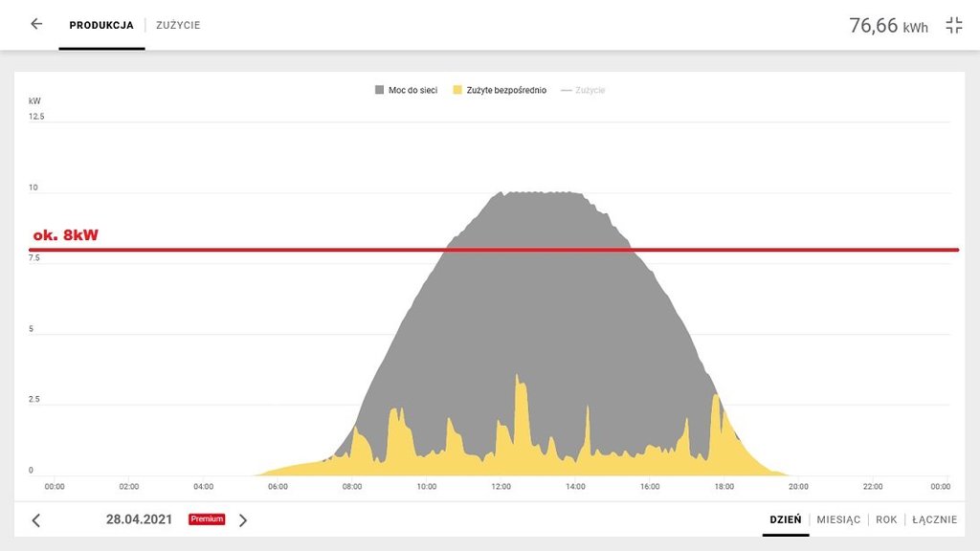Switch to MIESIĄC view
The width and height of the screenshot is (980, 551).
[x=838, y=519]
